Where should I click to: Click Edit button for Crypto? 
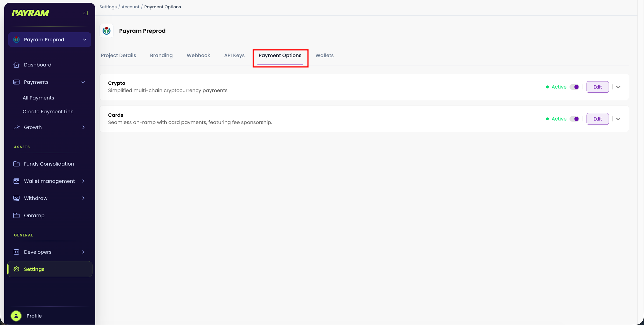point(597,87)
